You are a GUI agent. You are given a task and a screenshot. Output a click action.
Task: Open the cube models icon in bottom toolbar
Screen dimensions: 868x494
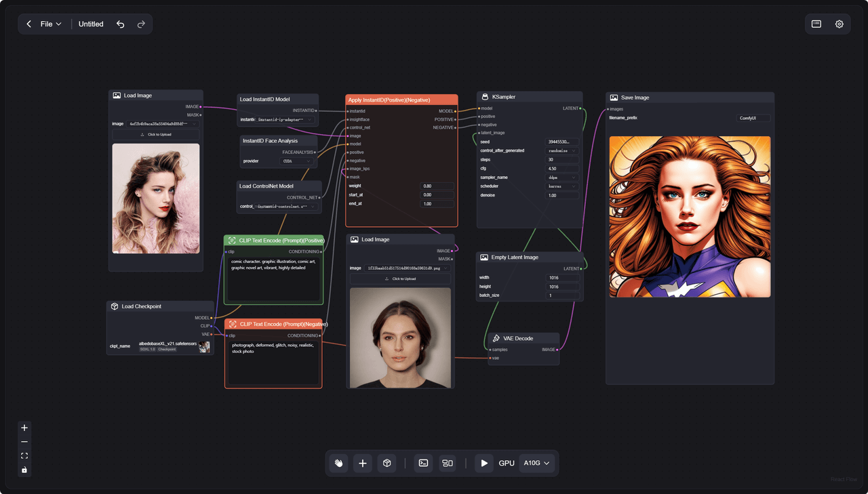(387, 463)
